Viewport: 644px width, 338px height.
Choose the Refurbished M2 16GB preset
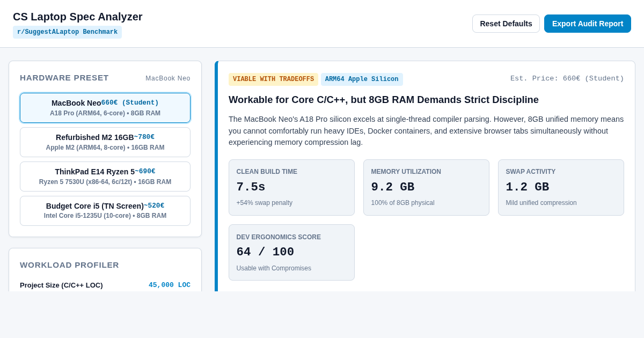coord(105,142)
